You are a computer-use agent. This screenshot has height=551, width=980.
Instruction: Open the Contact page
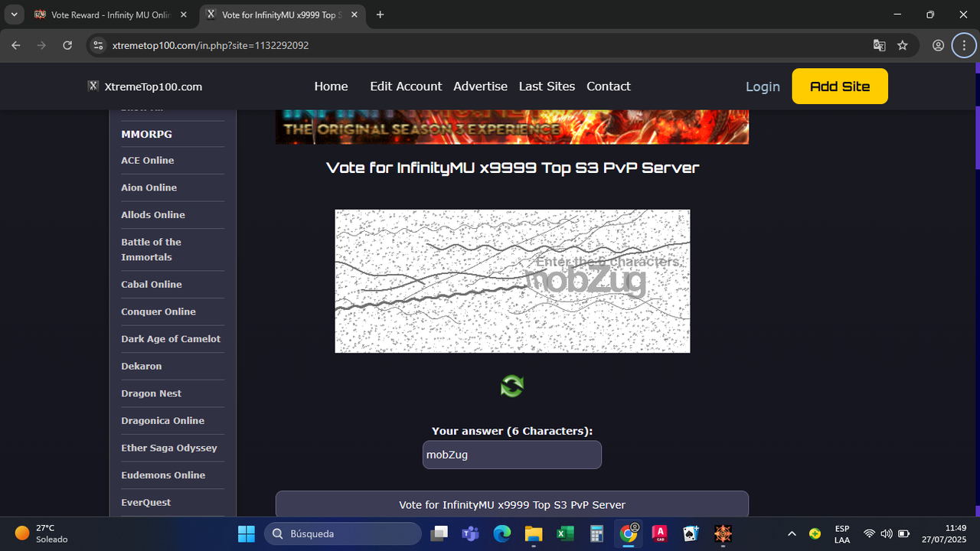(x=609, y=86)
